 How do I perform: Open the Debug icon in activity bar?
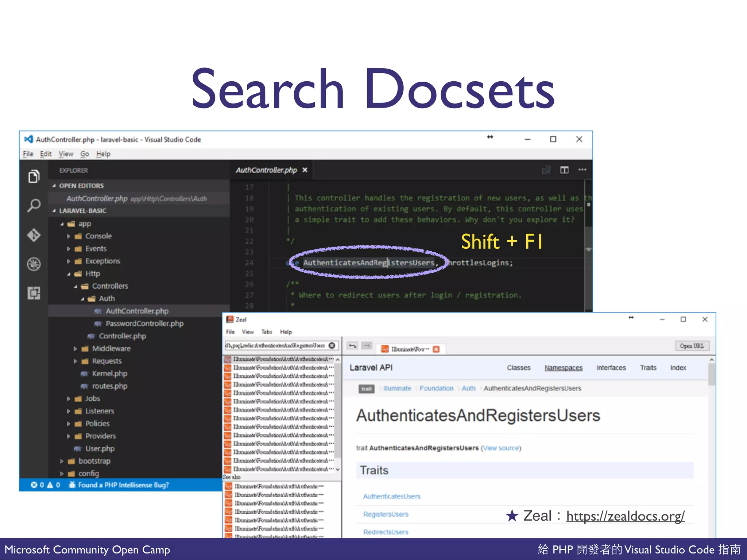34,264
